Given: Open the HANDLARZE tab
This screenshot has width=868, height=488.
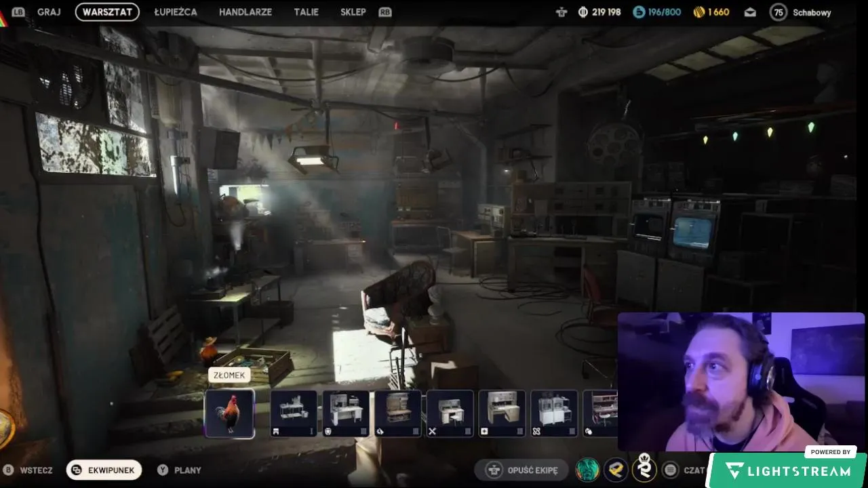Looking at the screenshot, I should pos(245,12).
